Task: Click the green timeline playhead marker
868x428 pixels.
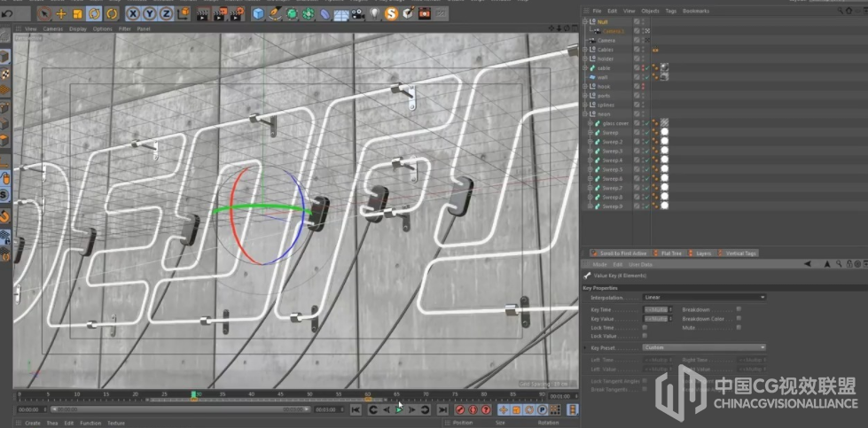Action: pyautogui.click(x=194, y=394)
